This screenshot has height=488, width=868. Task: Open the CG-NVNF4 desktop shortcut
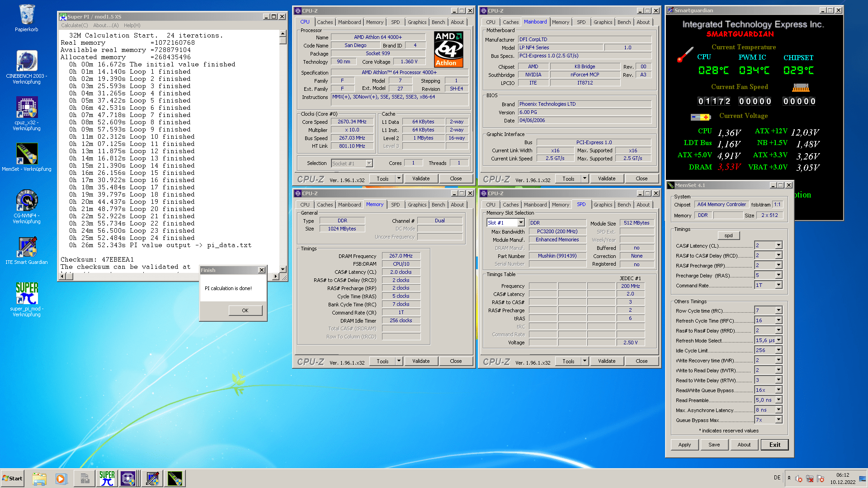click(27, 201)
